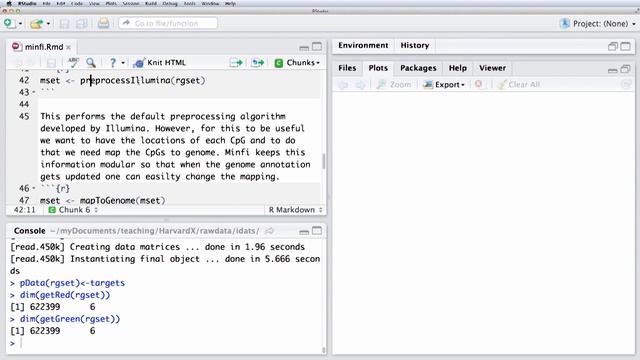Screen dimensions: 640x360
Task: Click editor vertical scrollbar thumb
Action: coord(324,162)
